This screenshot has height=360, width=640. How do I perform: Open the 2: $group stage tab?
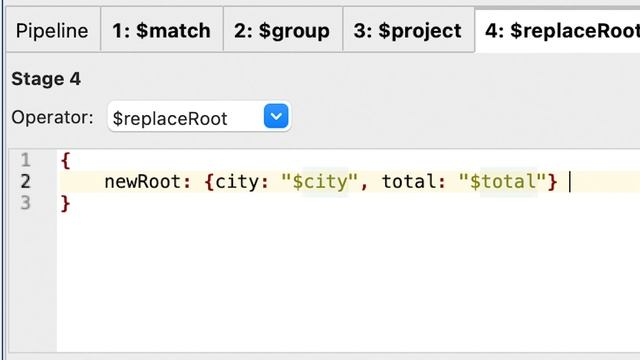(x=282, y=31)
